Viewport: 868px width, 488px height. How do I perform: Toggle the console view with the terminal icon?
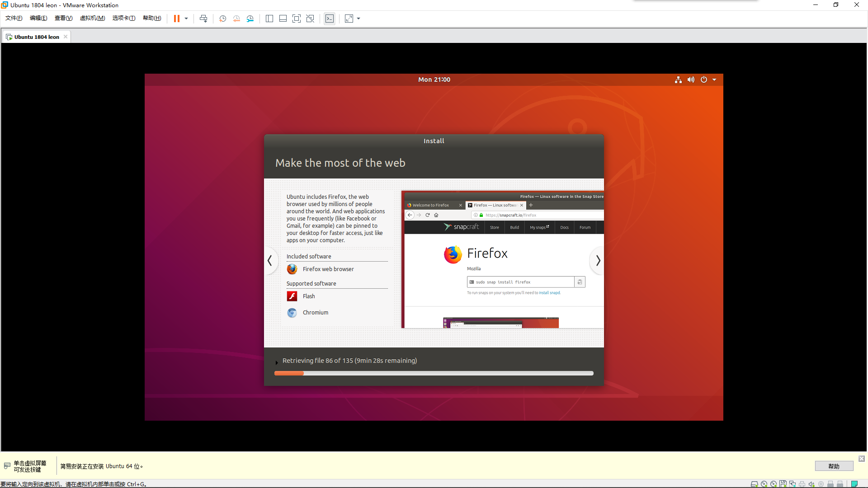point(330,19)
